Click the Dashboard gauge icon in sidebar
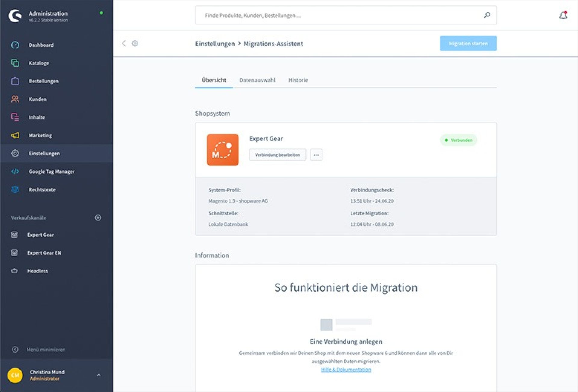The height and width of the screenshot is (392, 578). point(15,45)
